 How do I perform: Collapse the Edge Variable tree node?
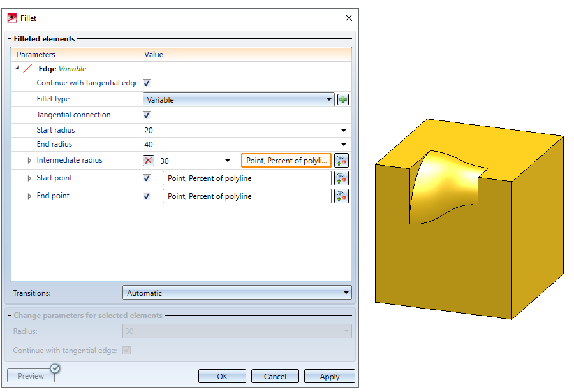pos(17,68)
